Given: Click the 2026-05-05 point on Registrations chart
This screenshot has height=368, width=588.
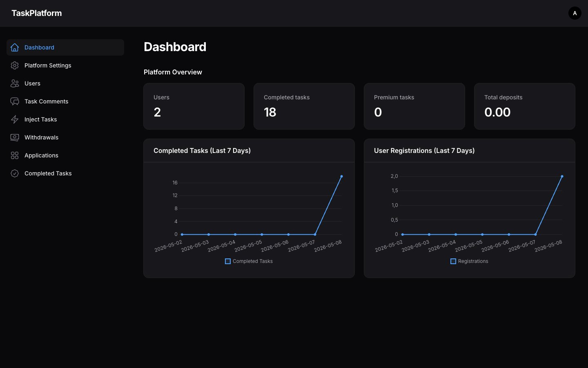Looking at the screenshot, I should point(482,234).
